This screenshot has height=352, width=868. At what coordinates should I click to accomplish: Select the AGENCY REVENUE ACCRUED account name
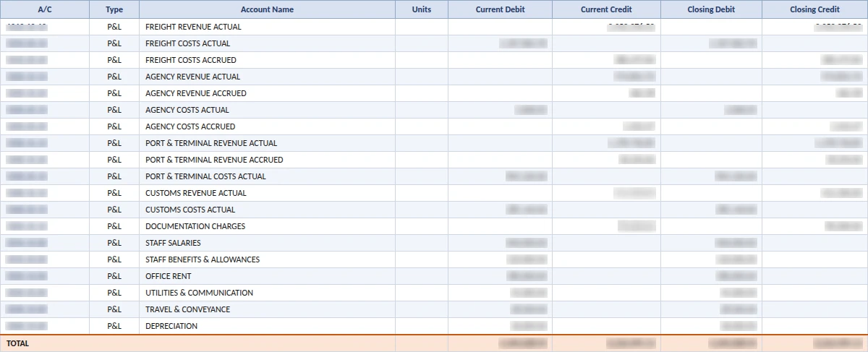(196, 93)
